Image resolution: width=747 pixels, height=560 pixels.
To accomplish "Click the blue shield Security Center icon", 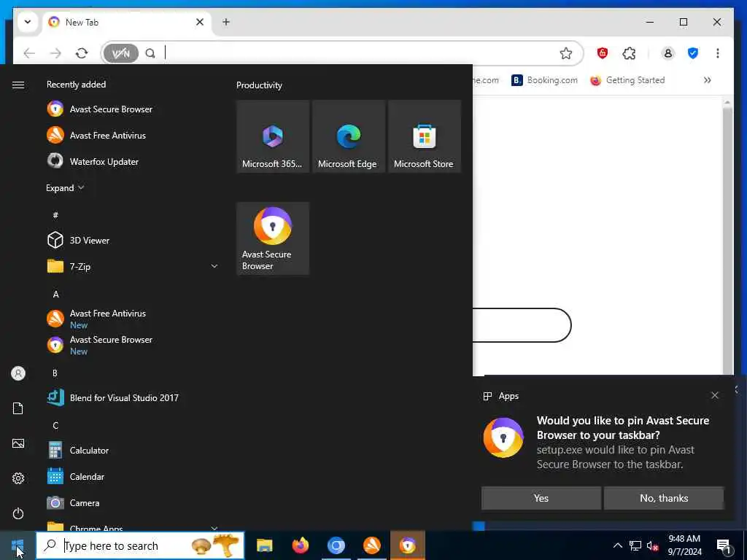I will 693,53.
